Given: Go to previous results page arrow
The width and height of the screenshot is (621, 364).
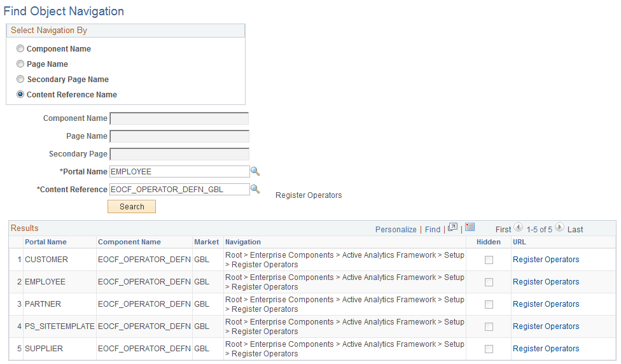Looking at the screenshot, I should click(518, 227).
